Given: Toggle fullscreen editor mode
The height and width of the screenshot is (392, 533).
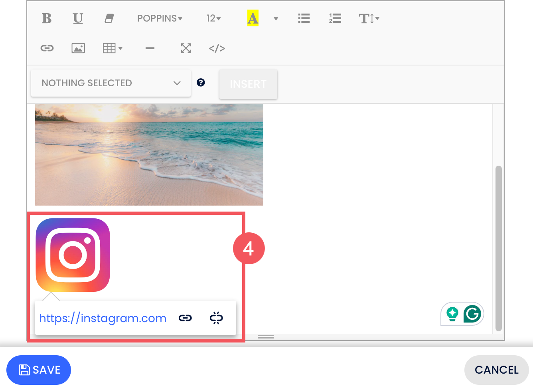Looking at the screenshot, I should click(x=186, y=48).
